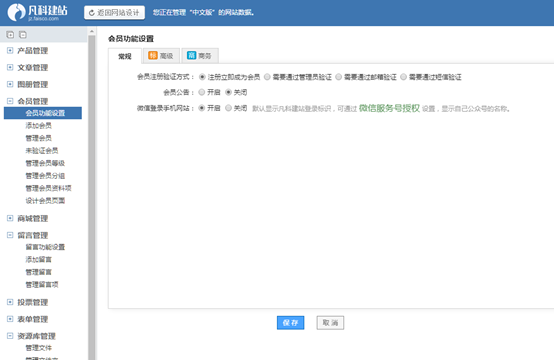Click the 商城管理 label
Image resolution: width=554 pixels, height=360 pixels.
(33, 218)
